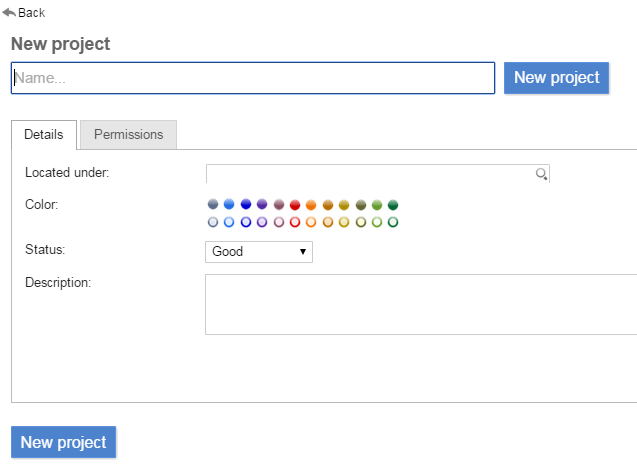Screen dimensions: 637x474
Task: Click into the Description text area
Action: tap(420, 304)
